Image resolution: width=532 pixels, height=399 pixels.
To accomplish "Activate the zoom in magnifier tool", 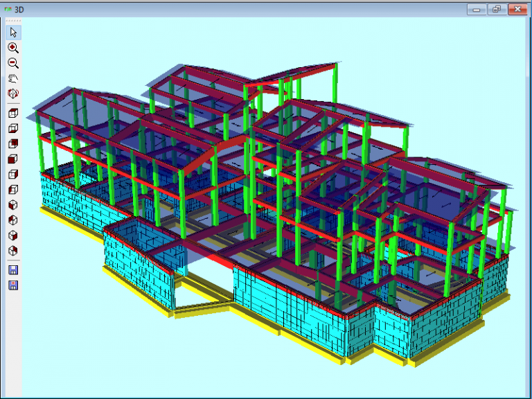I will [13, 48].
